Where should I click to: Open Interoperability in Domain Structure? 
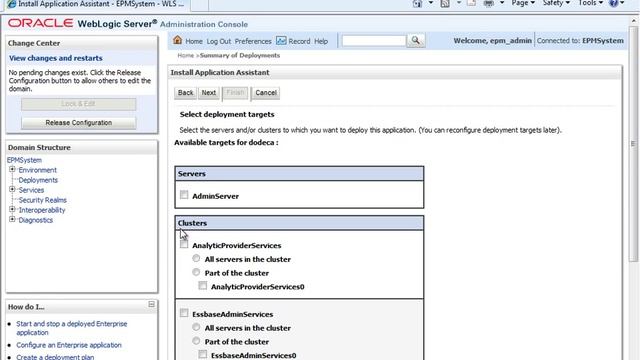tap(42, 210)
